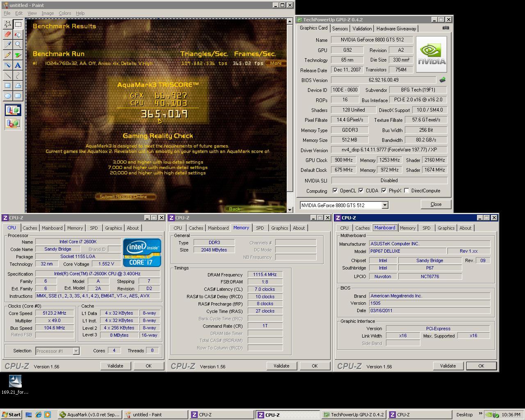
Task: Select the rectangular Select tool in Paint
Action: click(x=18, y=24)
